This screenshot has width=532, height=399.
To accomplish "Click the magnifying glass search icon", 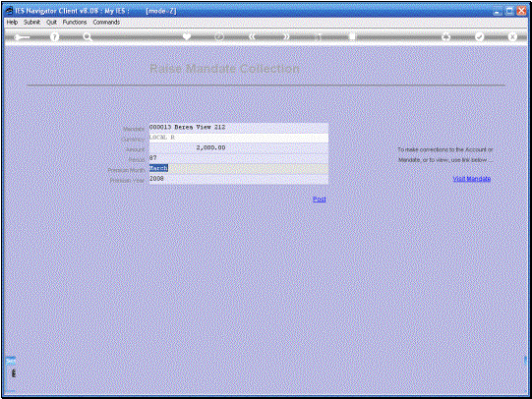I will click(x=88, y=37).
